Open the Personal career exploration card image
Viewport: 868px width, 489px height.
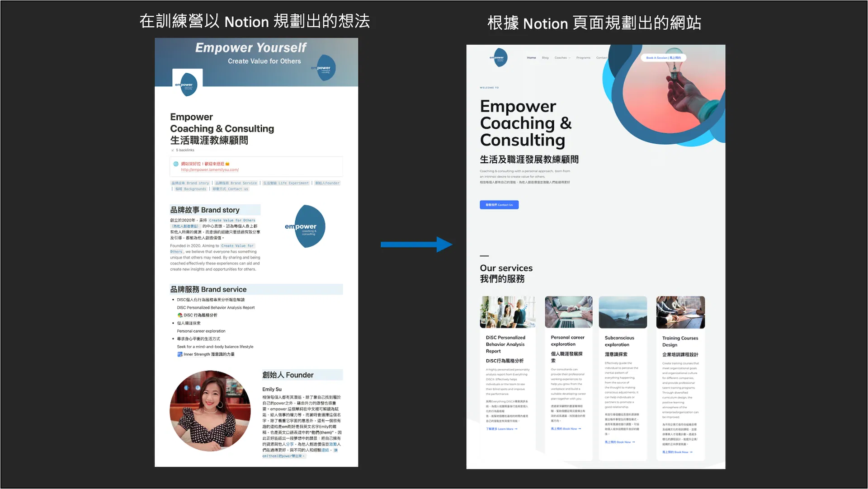click(569, 312)
